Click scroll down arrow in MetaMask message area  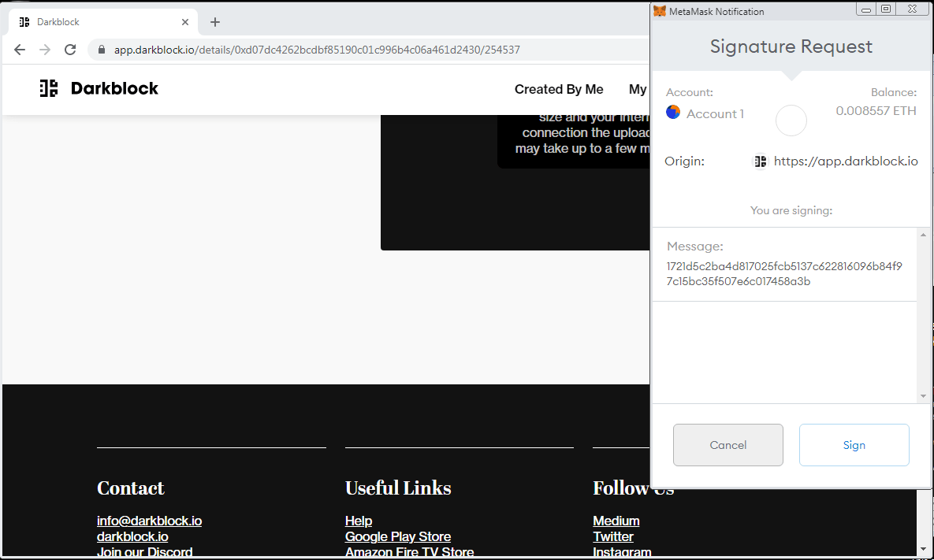(923, 396)
